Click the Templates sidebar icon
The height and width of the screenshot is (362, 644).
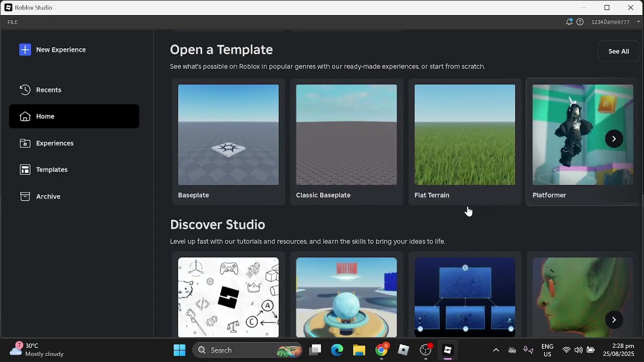coord(25,169)
